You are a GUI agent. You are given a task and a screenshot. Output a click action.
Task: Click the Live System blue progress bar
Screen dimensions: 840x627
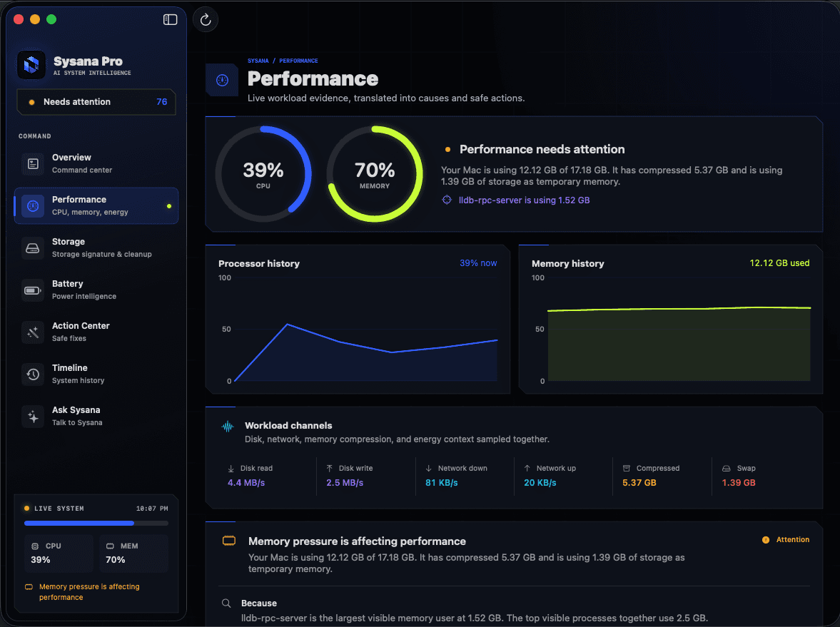(x=96, y=523)
